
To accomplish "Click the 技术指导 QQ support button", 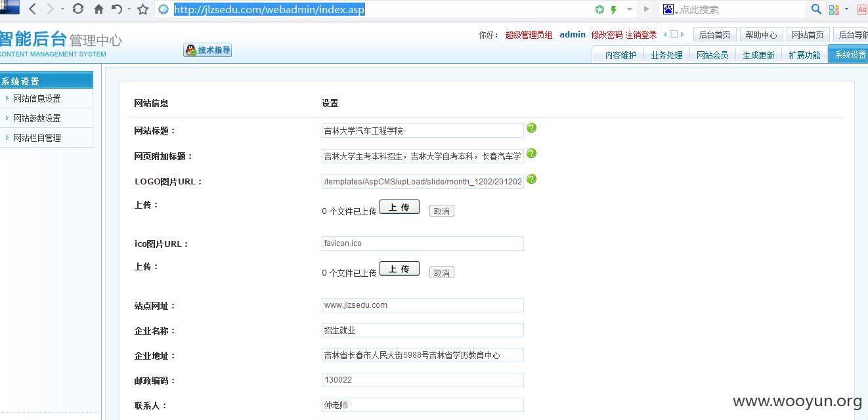I will tap(207, 50).
